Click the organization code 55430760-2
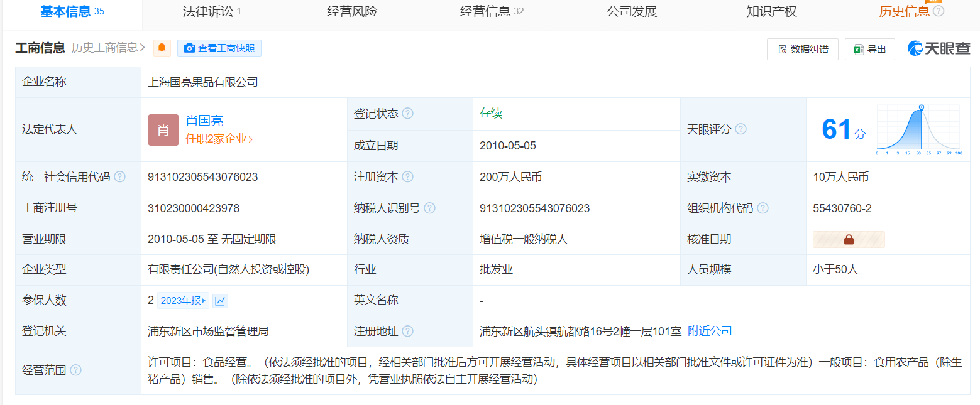Screen dimensions: 980x405 842,208
